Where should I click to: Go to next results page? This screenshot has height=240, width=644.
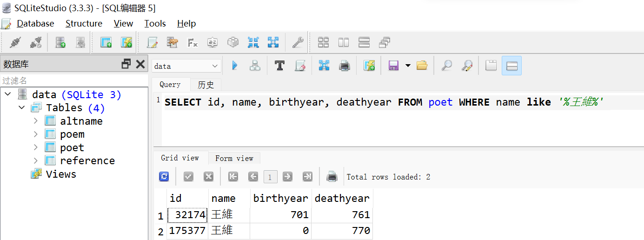pos(287,177)
